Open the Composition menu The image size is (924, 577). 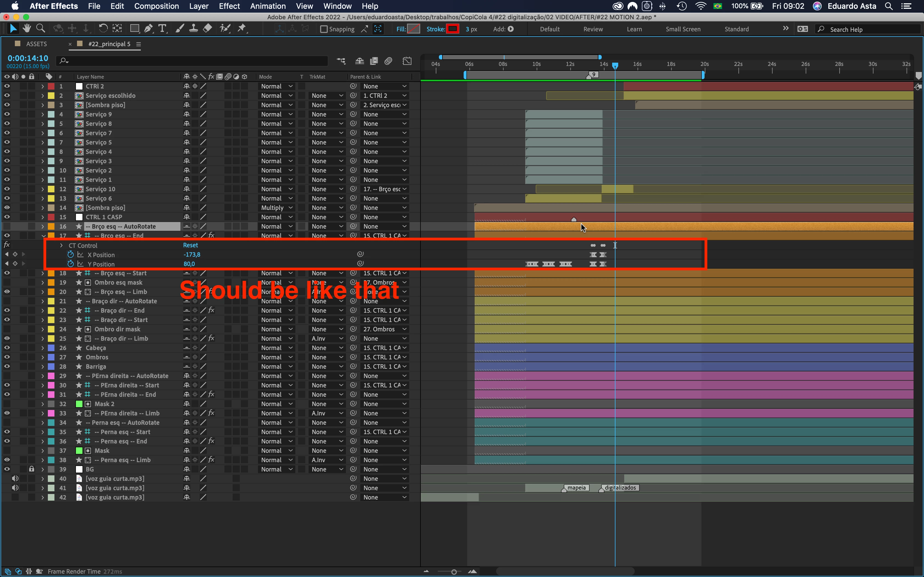tap(156, 6)
